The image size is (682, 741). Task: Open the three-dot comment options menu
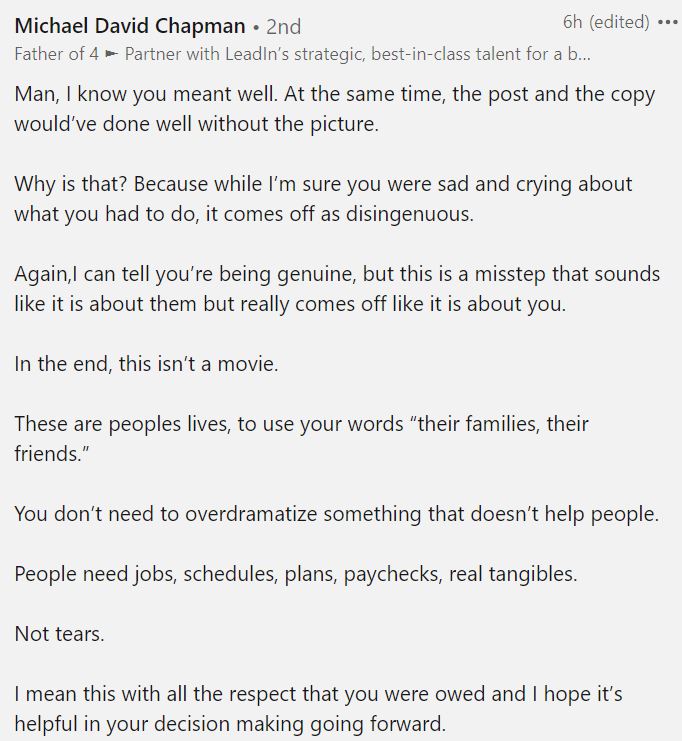click(668, 22)
